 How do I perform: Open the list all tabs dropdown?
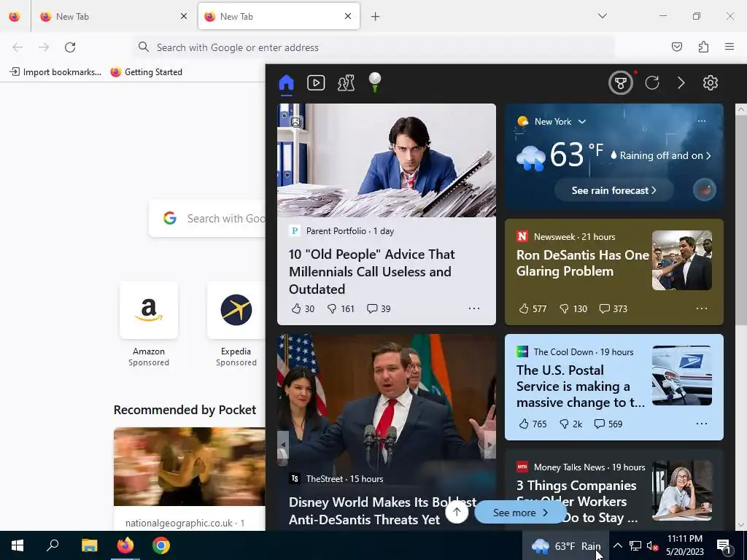[602, 16]
